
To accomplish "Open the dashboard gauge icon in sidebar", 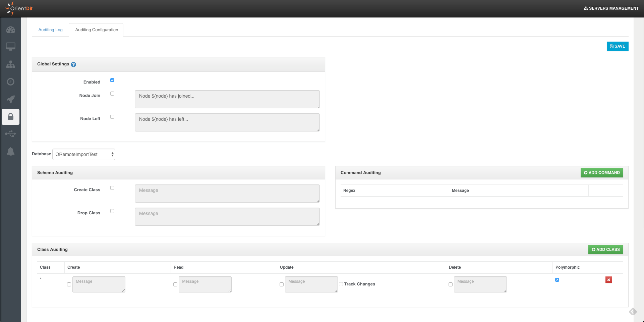I will (x=10, y=30).
